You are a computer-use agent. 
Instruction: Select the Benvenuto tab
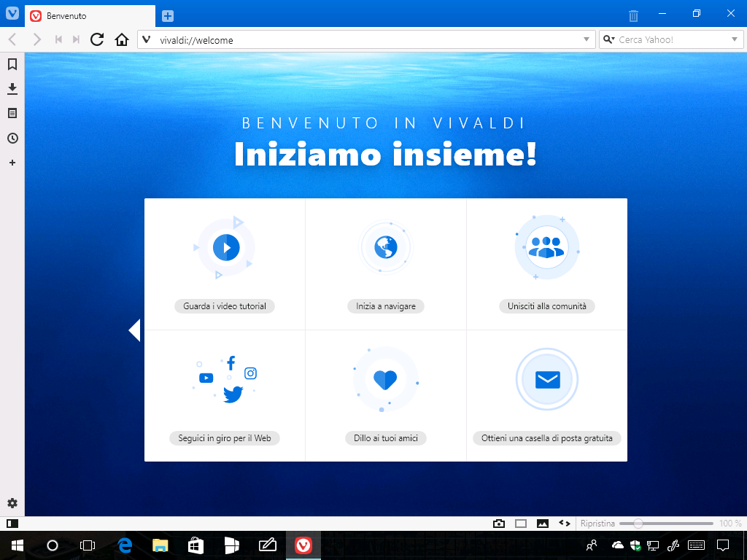point(90,16)
